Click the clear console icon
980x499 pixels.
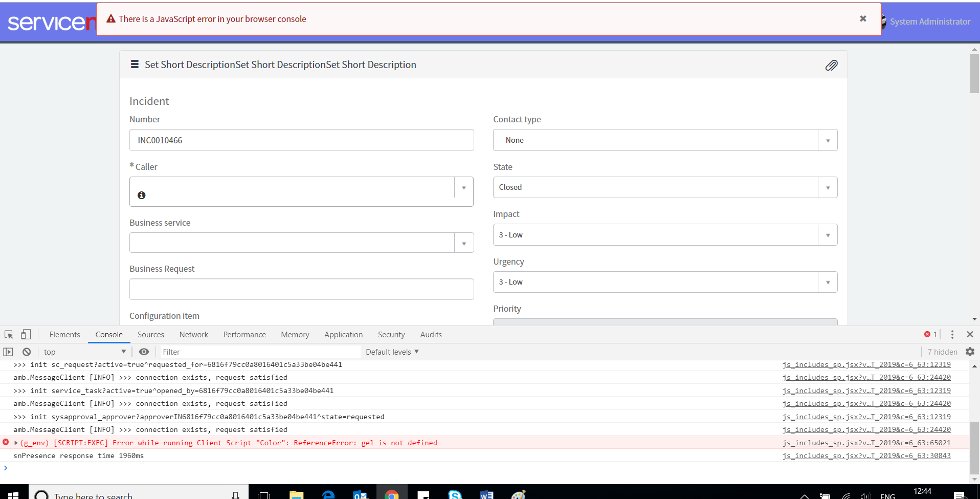click(x=26, y=352)
